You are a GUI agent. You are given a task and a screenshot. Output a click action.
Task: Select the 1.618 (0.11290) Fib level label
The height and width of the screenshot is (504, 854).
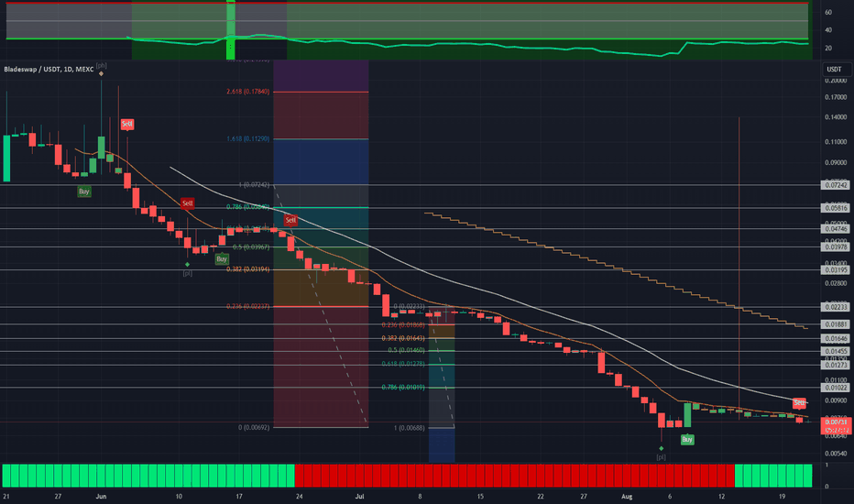[247, 139]
